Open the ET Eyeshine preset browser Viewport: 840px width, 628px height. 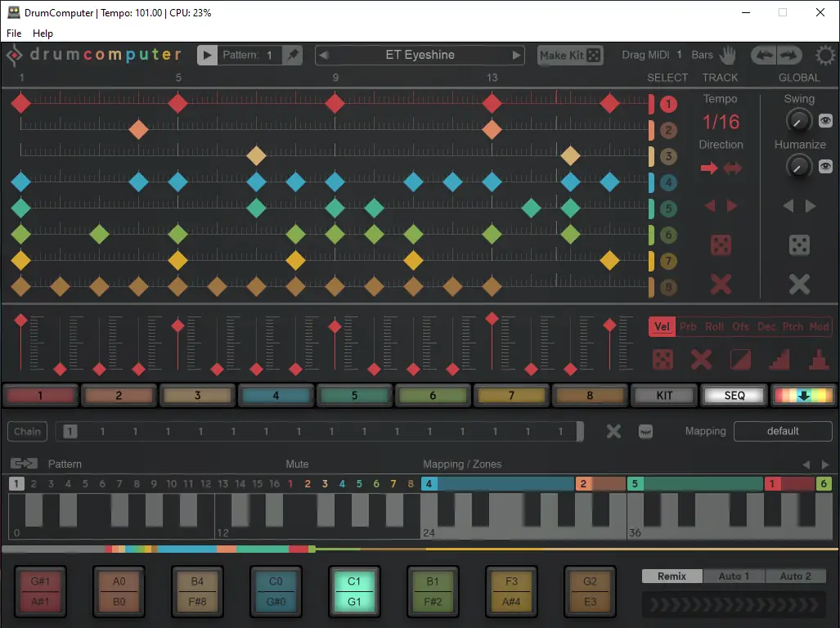(420, 55)
